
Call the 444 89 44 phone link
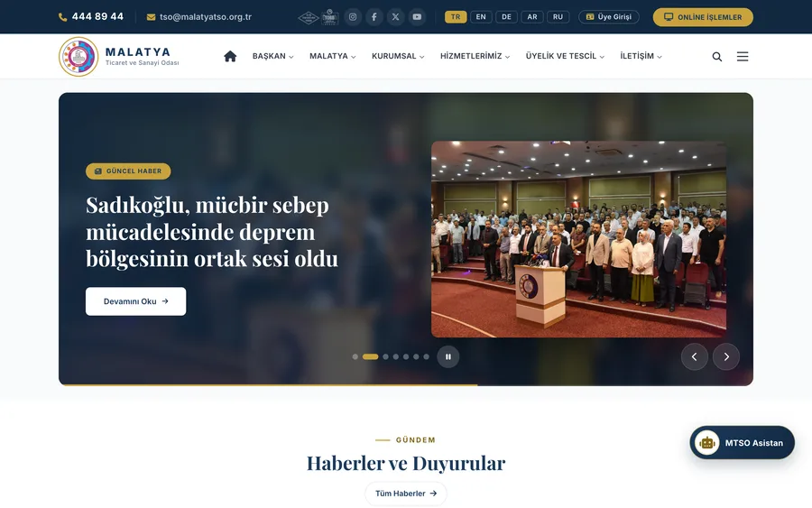click(97, 16)
